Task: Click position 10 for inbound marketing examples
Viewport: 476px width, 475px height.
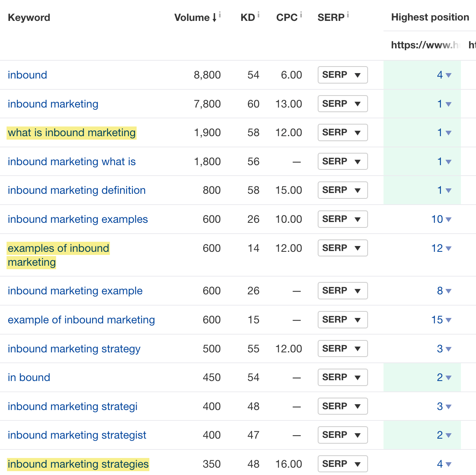Action: pos(436,219)
